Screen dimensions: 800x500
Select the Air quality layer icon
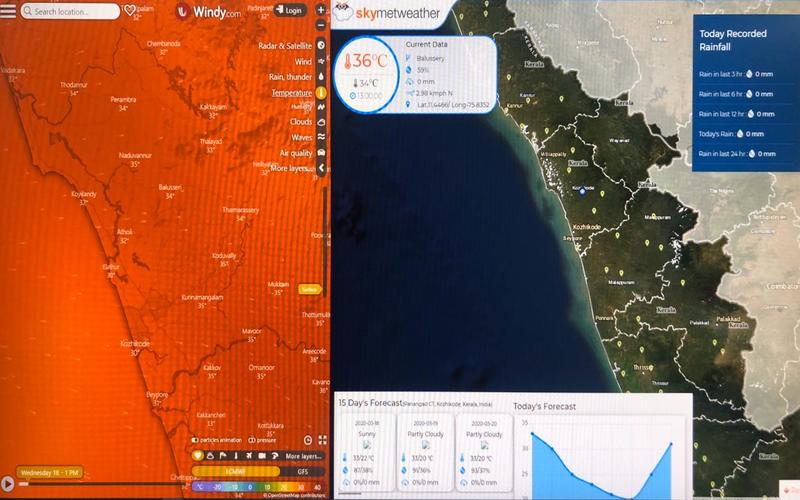[x=321, y=153]
